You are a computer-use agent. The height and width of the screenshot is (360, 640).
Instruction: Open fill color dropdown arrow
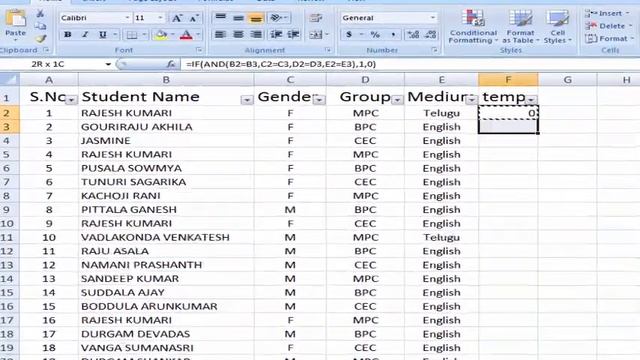pos(172,35)
